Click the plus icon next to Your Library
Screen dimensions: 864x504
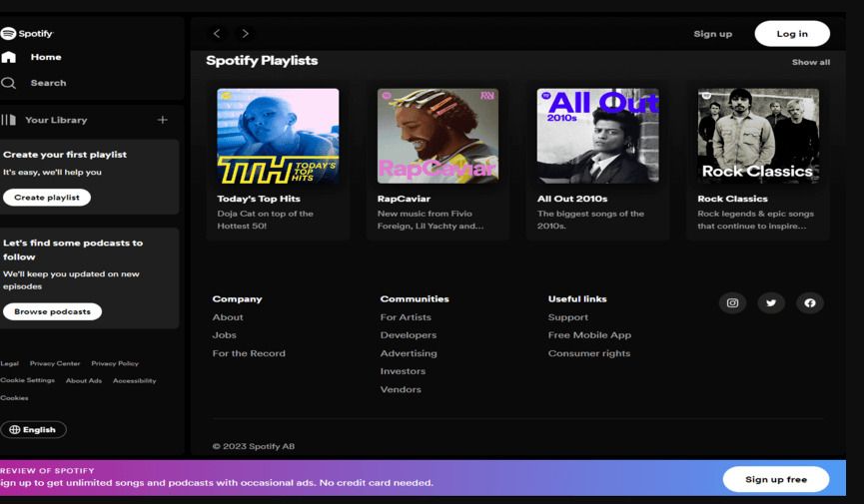coord(163,120)
